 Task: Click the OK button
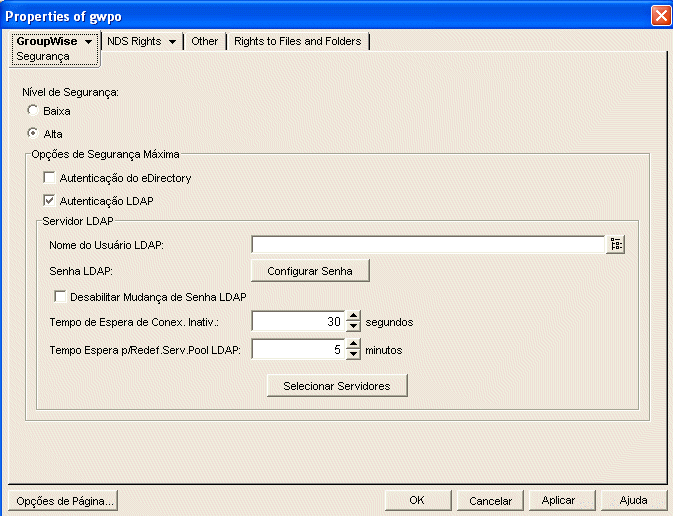click(418, 500)
